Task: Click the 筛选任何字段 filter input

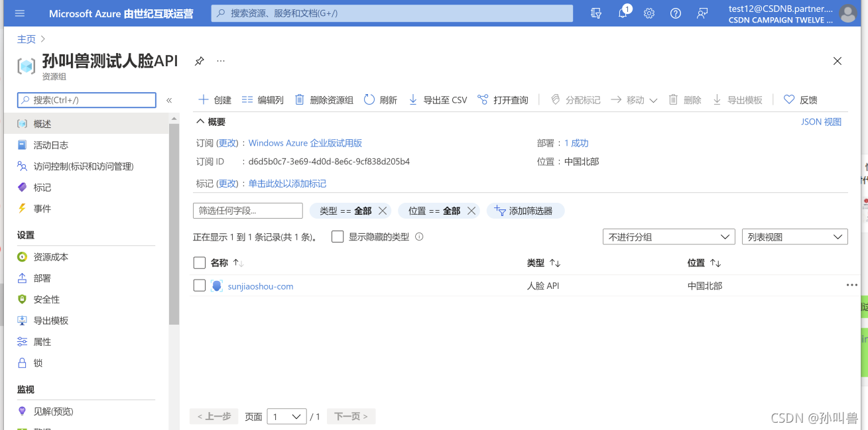Action: pos(247,211)
